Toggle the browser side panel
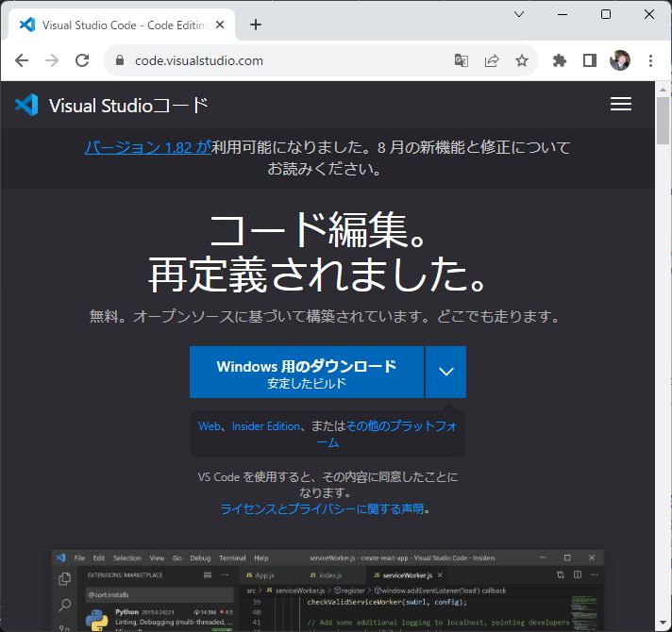The height and width of the screenshot is (632, 672). 590,60
